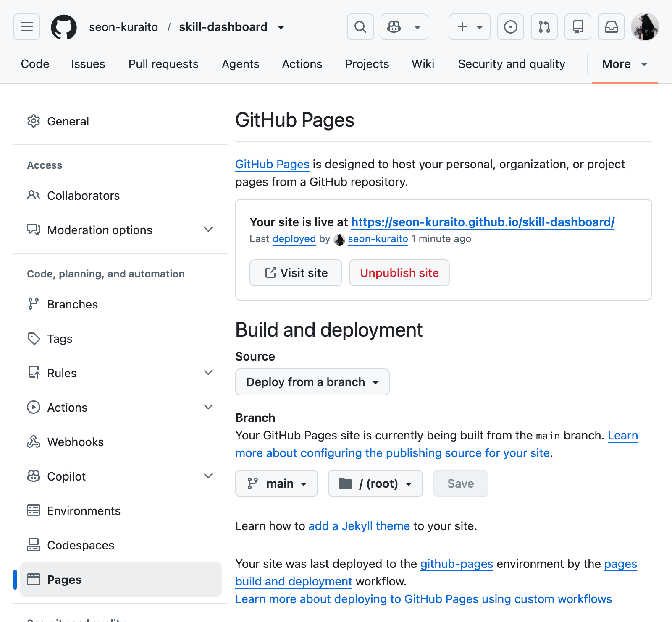Screen dimensions: 672x622
Task: Click the Visit site button
Action: (x=296, y=273)
